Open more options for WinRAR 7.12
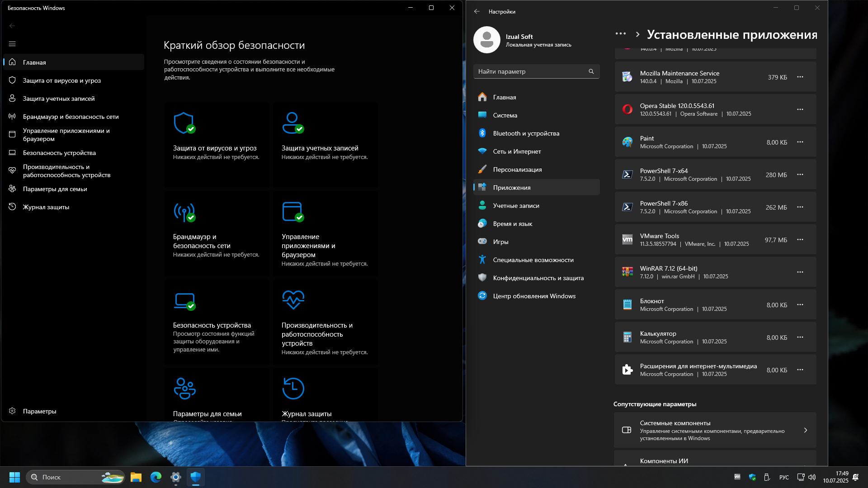868x488 pixels. point(800,272)
